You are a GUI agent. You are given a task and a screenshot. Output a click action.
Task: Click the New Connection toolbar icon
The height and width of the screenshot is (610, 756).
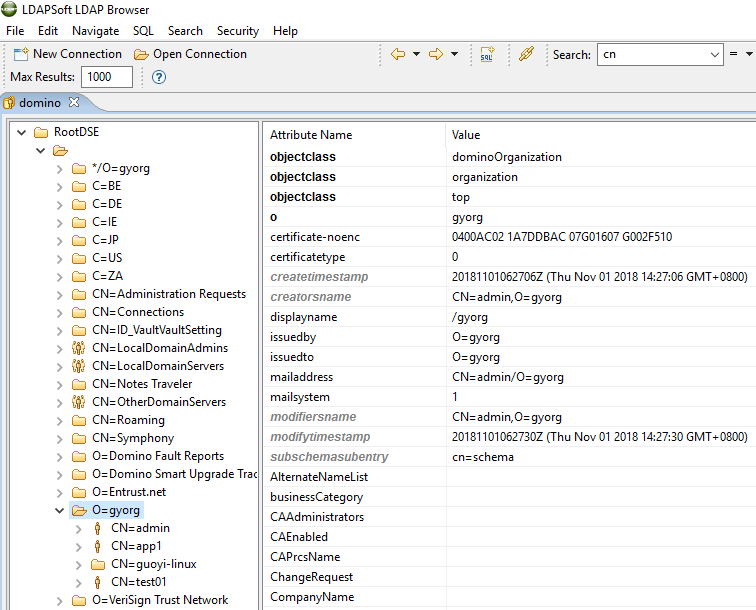(x=21, y=54)
